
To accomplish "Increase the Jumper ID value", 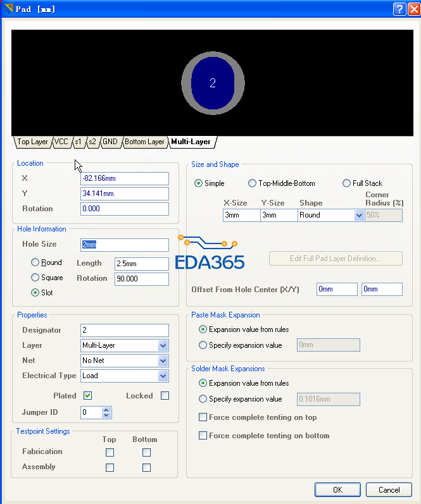I will 106,410.
